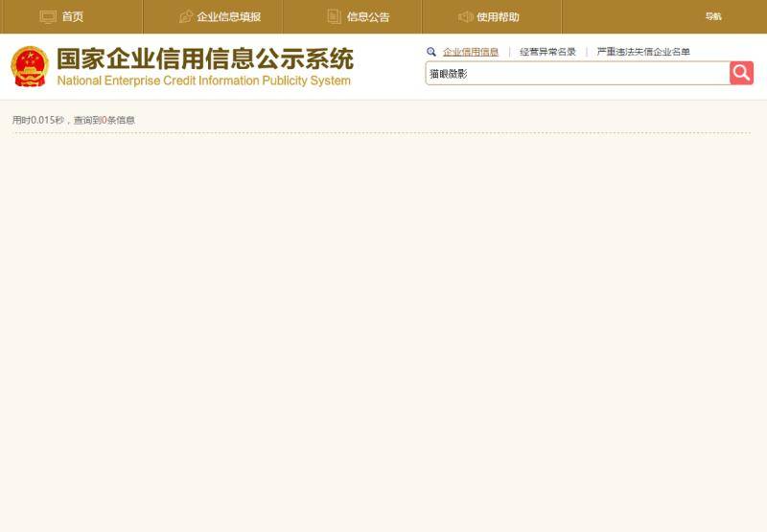Click the national emblem logo
This screenshot has height=532, width=767.
pyautogui.click(x=30, y=66)
